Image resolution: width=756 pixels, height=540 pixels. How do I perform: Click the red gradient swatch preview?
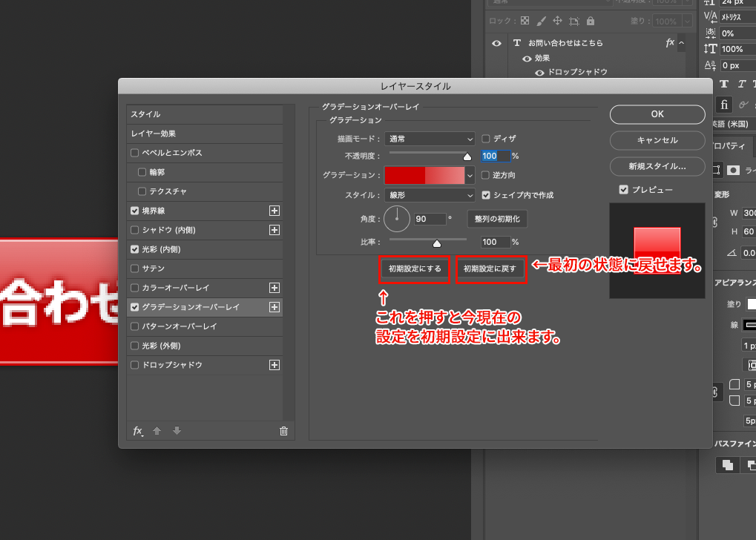tap(425, 176)
